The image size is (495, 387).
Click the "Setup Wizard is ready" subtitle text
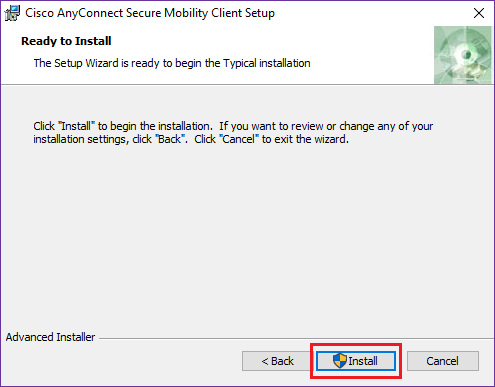point(172,63)
